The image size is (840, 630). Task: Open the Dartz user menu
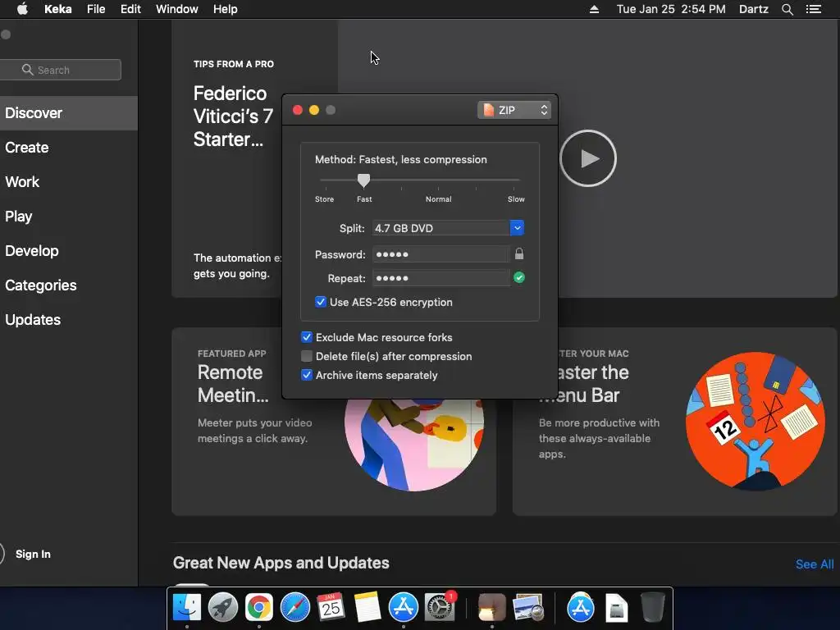753,9
